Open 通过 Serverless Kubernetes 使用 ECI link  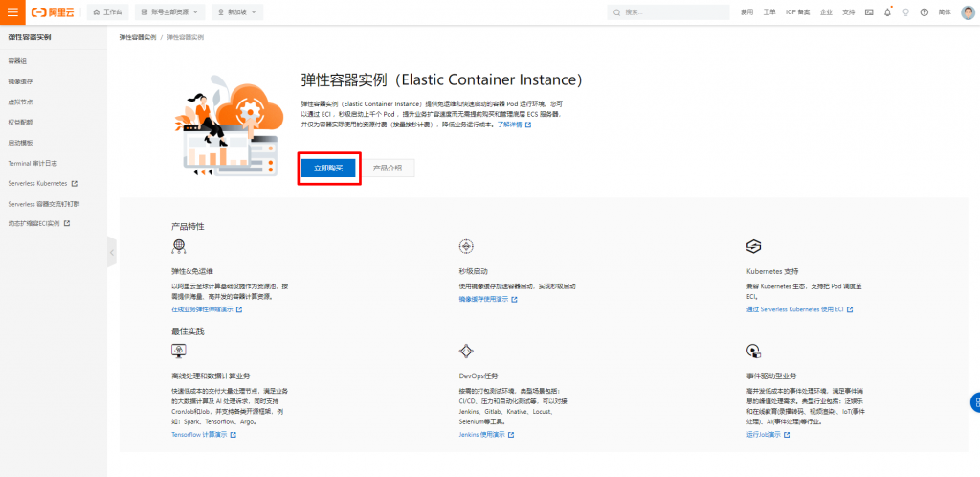[799, 309]
